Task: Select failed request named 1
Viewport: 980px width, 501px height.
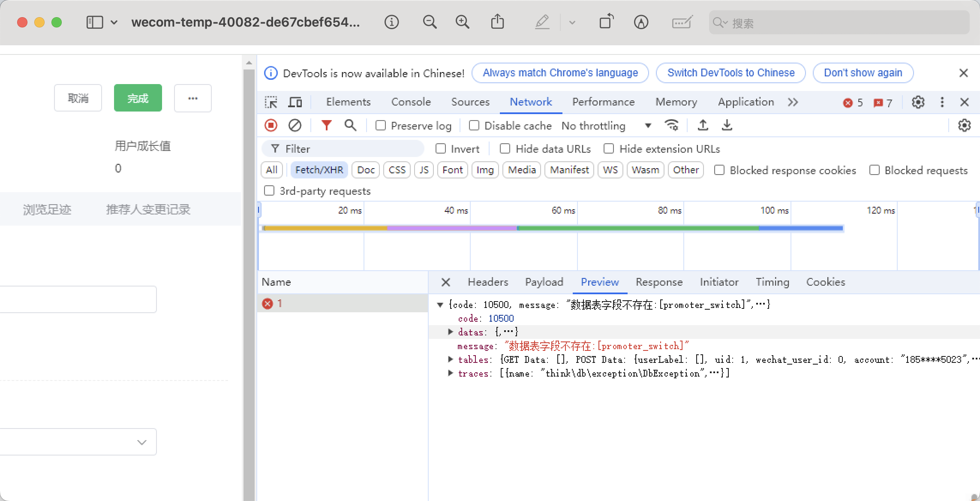Action: tap(343, 304)
